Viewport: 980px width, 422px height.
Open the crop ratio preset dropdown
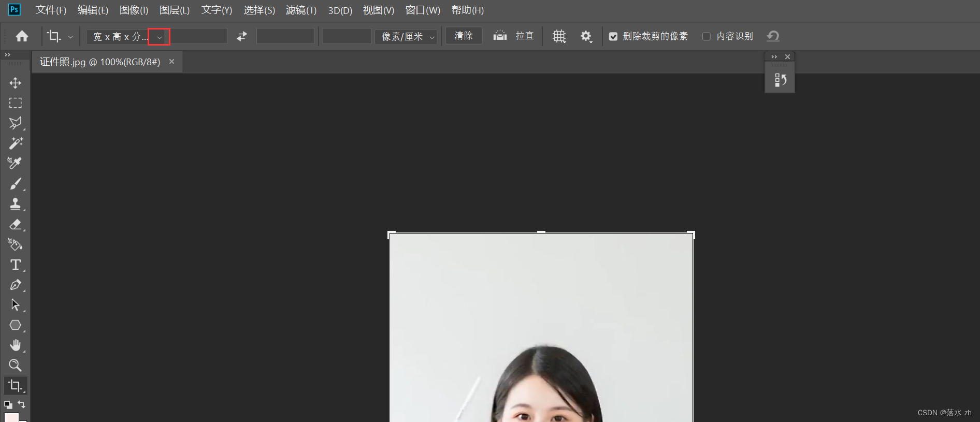coord(159,37)
